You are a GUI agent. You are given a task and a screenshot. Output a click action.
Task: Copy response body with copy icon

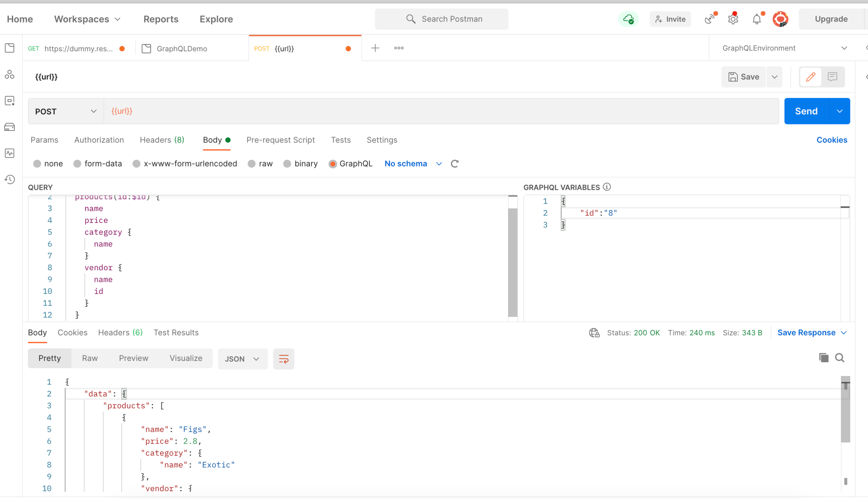click(823, 358)
